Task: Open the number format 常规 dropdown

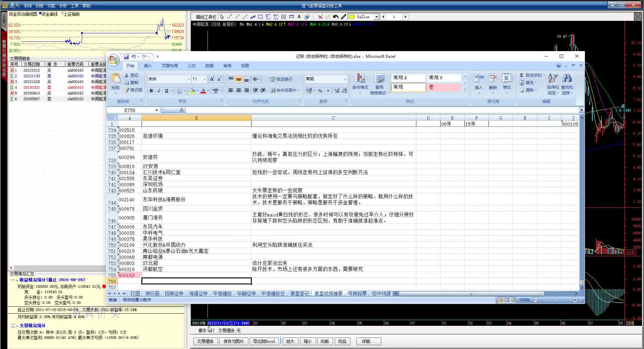Action: [x=345, y=79]
